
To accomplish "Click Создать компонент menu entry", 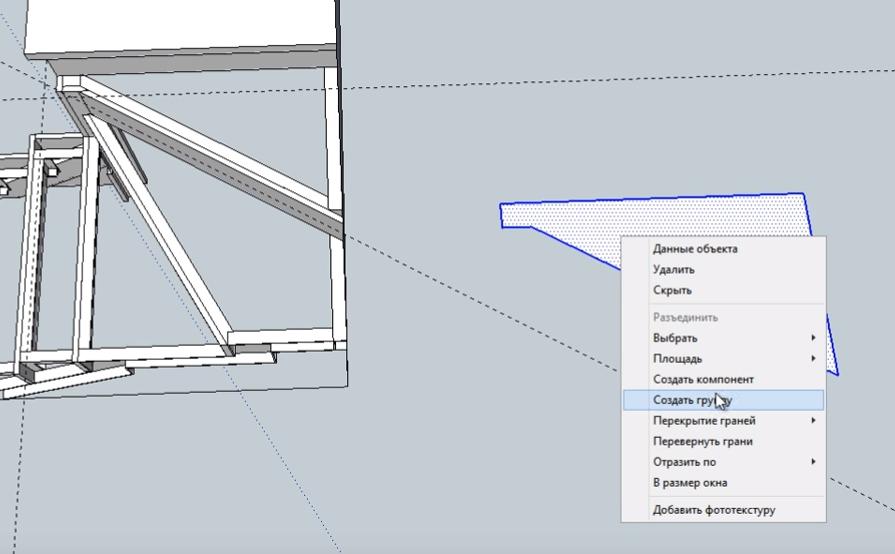I will click(703, 380).
